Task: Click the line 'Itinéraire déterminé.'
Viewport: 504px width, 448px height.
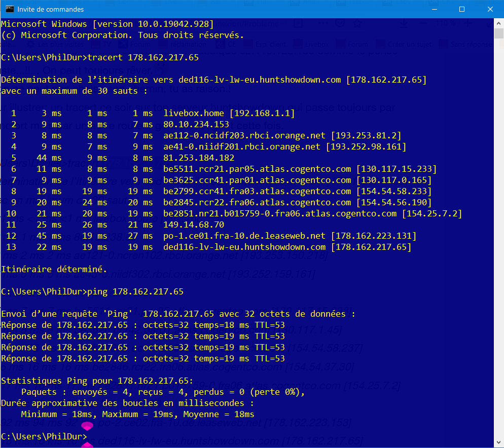Action: point(54,269)
